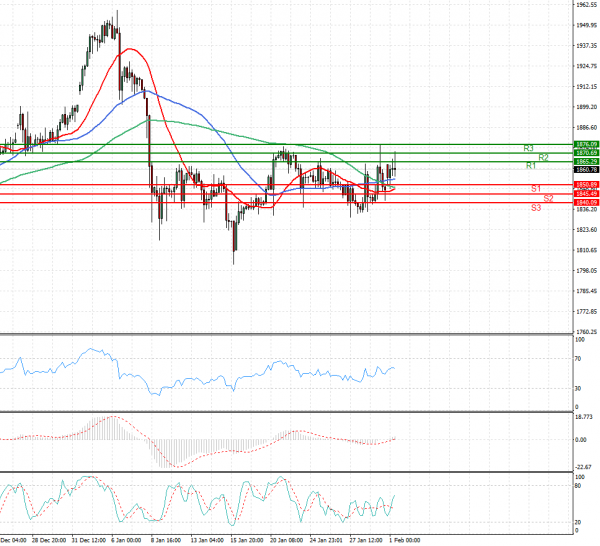The image size is (600, 546).
Task: Select the red 1845.49 price tag
Action: click(x=587, y=194)
